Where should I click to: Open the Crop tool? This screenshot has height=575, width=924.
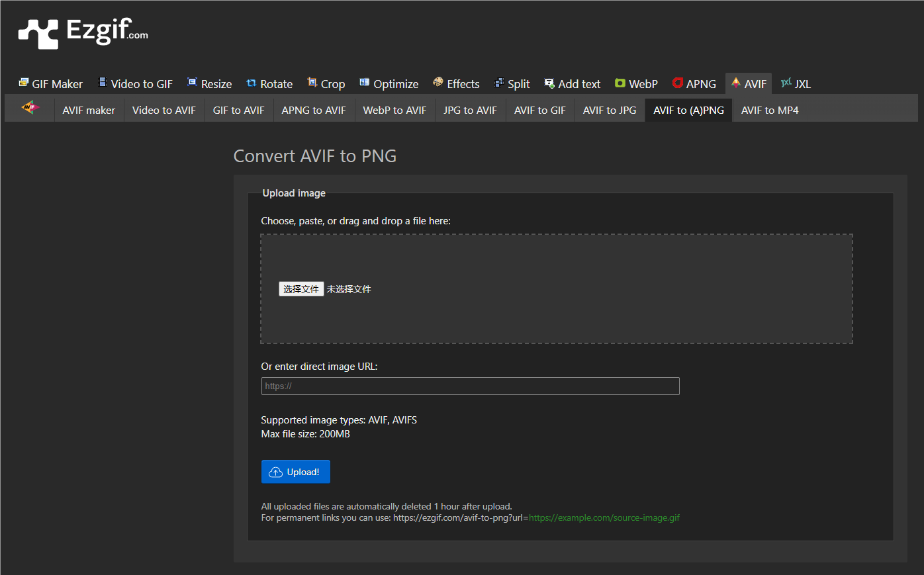point(326,84)
